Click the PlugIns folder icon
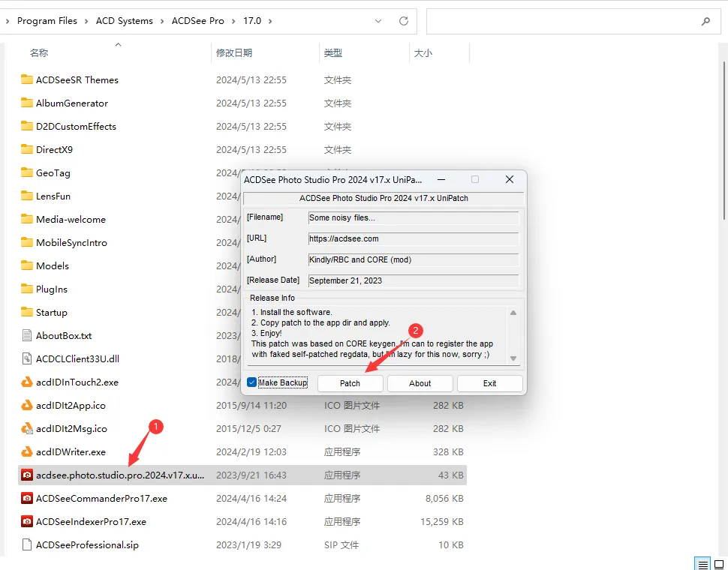The height and width of the screenshot is (570, 728). [27, 289]
